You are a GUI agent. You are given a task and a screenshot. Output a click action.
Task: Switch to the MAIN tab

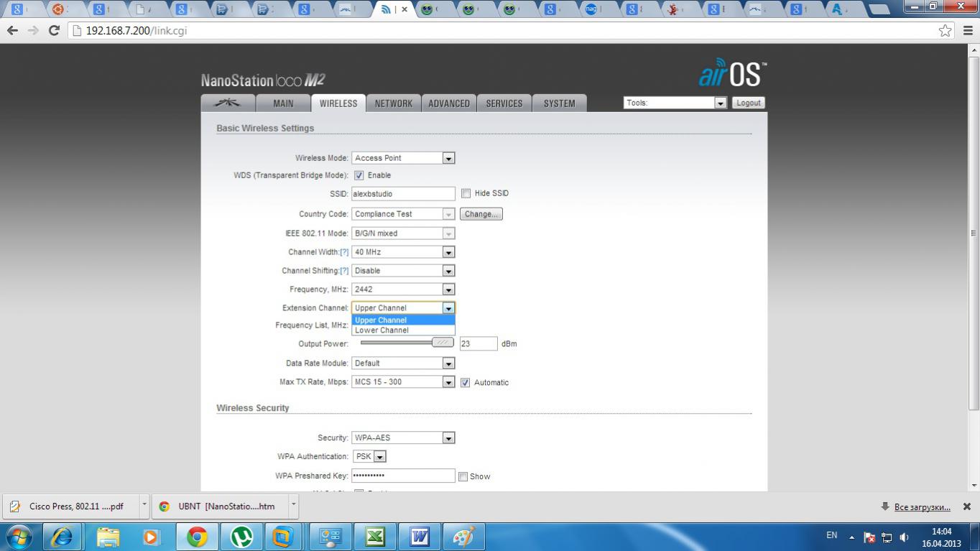[x=283, y=103]
